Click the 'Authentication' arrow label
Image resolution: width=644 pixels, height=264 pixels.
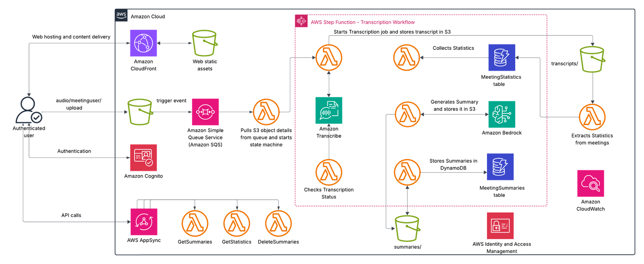point(74,151)
